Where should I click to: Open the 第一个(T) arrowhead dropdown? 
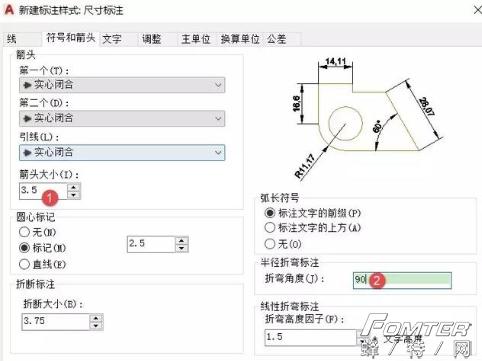(x=122, y=85)
